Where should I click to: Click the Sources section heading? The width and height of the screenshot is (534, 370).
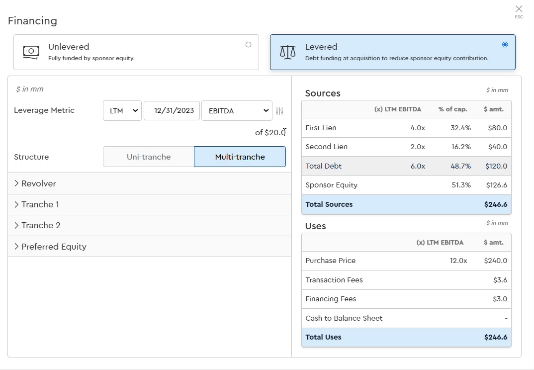pyautogui.click(x=323, y=93)
